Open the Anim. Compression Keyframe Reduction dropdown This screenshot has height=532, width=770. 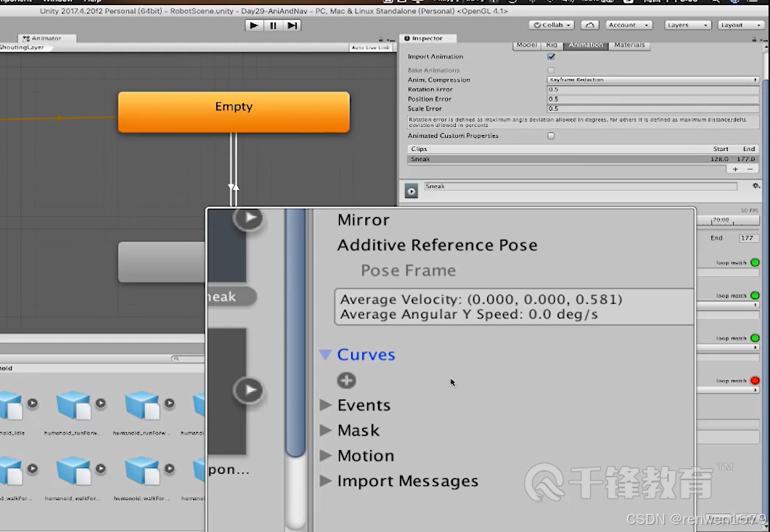653,80
